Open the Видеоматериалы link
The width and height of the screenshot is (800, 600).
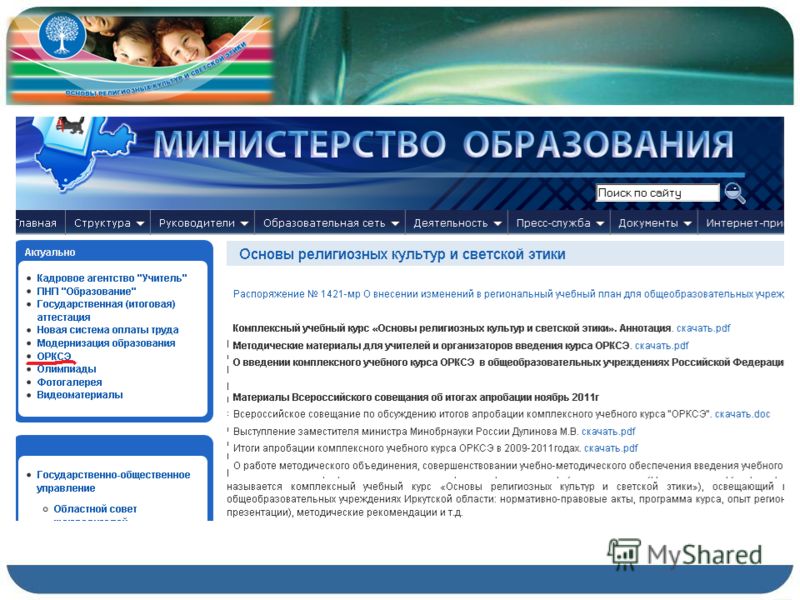pos(80,395)
